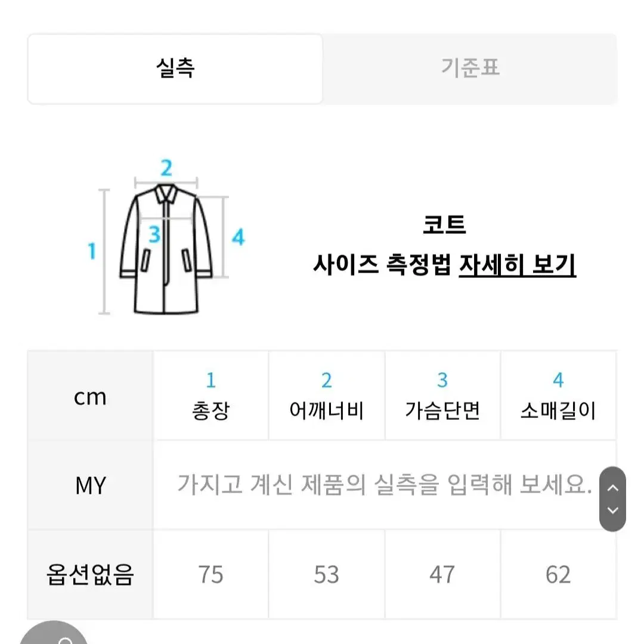Click the 소매길이 value 62 cell
The width and height of the screenshot is (644, 644).
pyautogui.click(x=558, y=574)
